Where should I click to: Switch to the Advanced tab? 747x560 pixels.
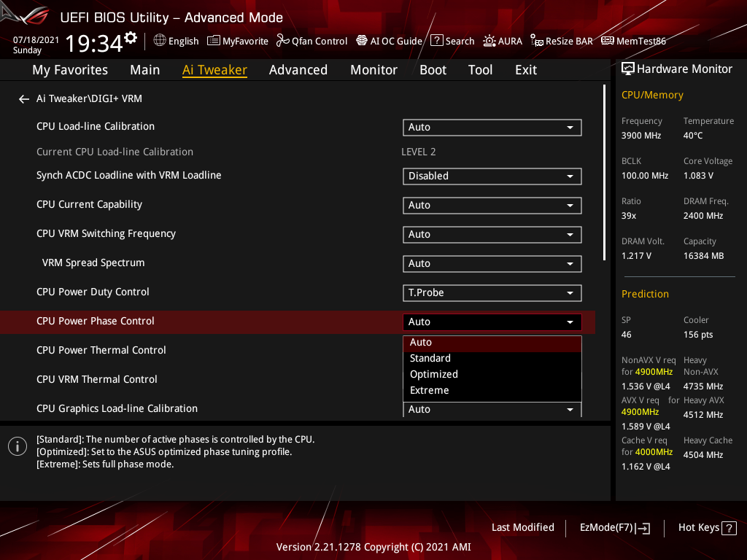pyautogui.click(x=298, y=69)
